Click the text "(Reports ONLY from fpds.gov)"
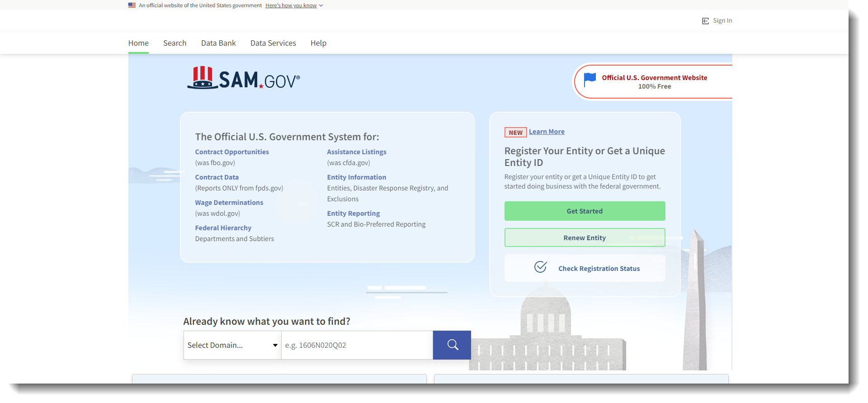The height and width of the screenshot is (403, 868). (239, 188)
